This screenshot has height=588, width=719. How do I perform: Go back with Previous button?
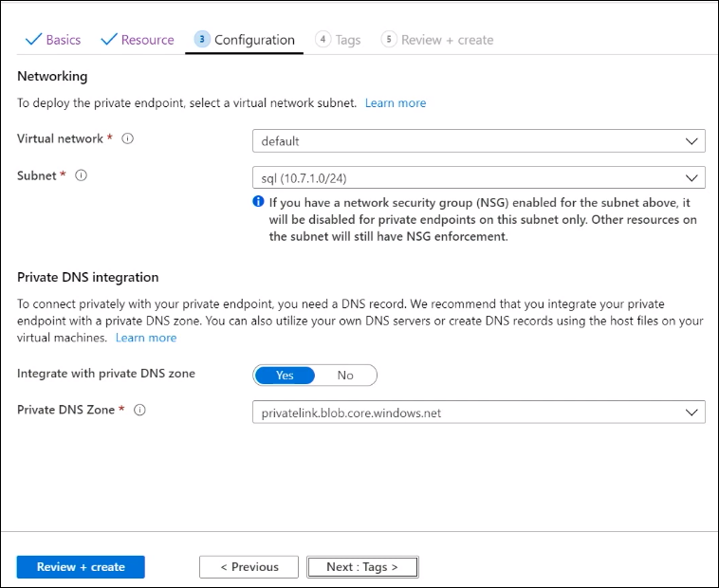[x=249, y=567]
